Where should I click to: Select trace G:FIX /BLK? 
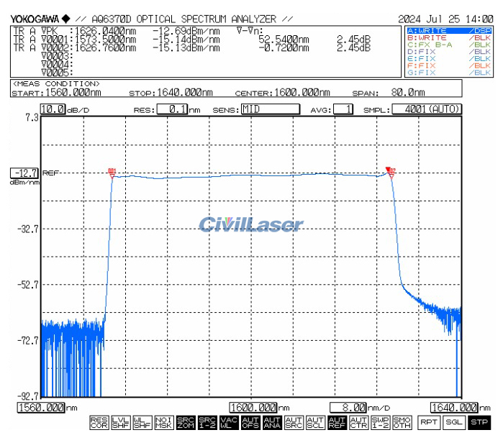pos(449,73)
